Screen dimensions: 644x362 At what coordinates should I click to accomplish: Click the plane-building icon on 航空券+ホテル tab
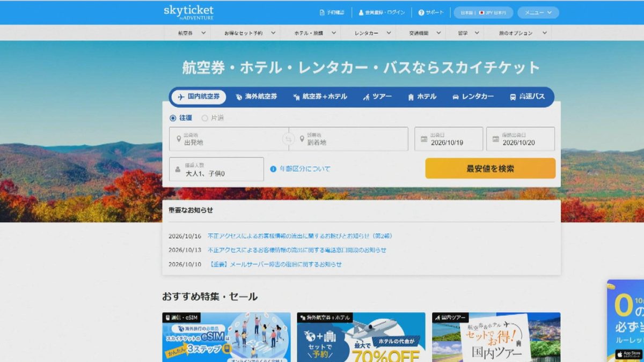click(x=296, y=97)
